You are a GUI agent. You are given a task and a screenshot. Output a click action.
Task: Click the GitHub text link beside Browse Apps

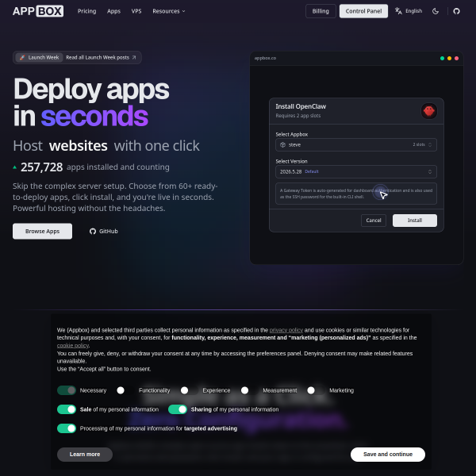(109, 232)
